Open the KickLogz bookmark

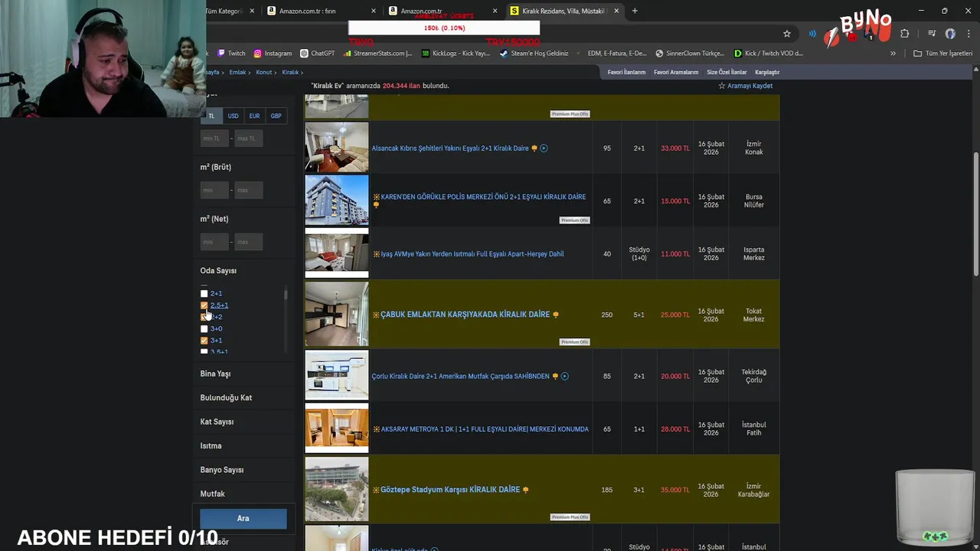tap(456, 54)
